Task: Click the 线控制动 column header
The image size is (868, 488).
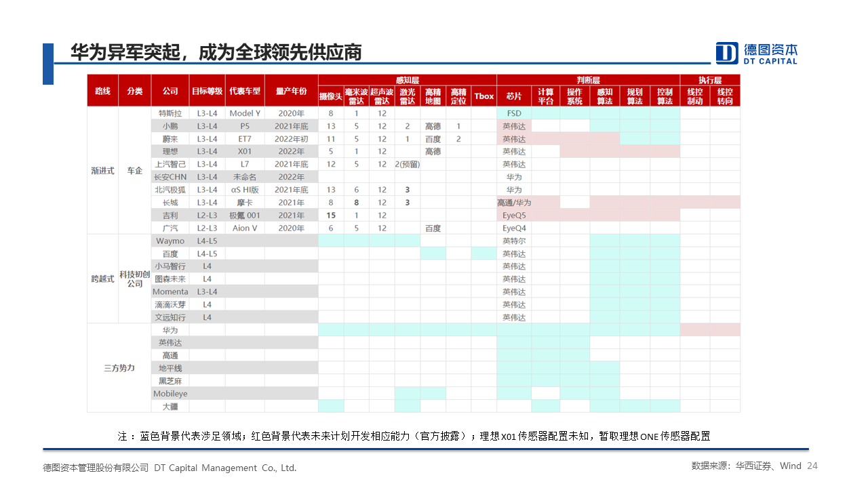Action: point(695,96)
